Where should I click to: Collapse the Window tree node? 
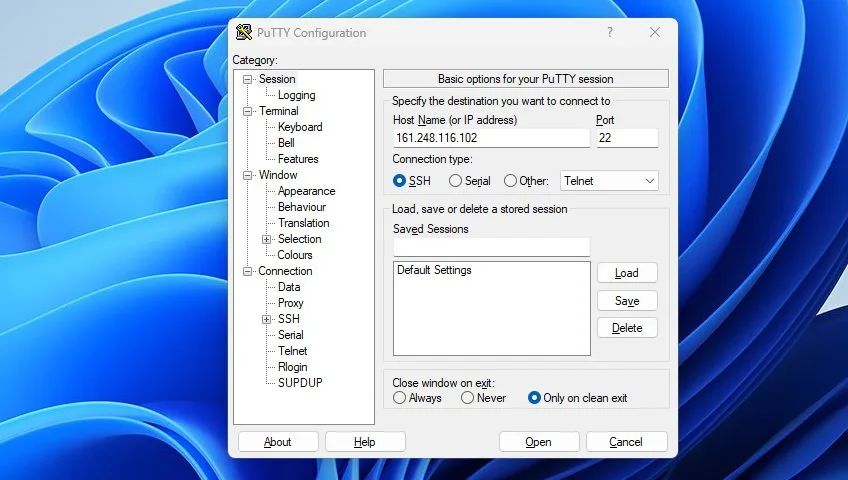[247, 175]
